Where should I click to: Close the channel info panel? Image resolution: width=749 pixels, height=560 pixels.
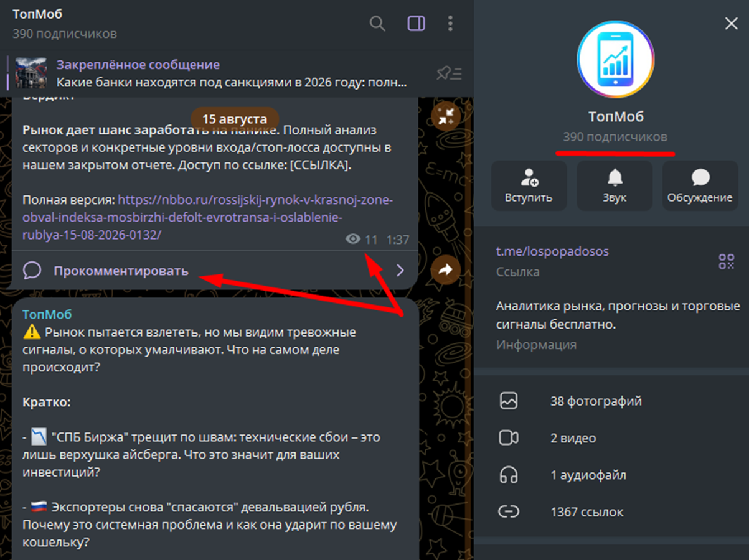coord(731,24)
